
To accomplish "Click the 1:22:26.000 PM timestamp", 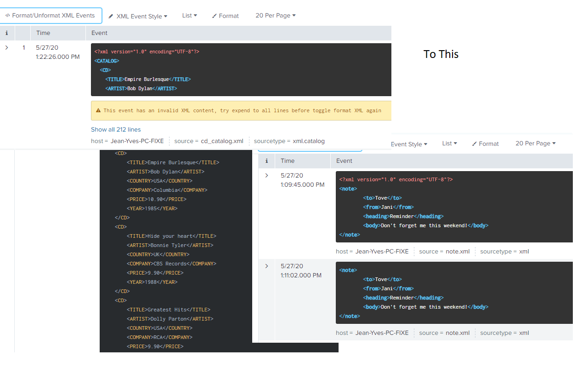I will pos(58,52).
